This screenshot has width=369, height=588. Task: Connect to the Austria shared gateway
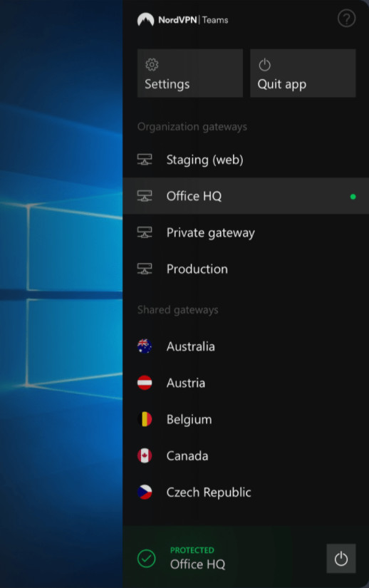click(x=246, y=383)
